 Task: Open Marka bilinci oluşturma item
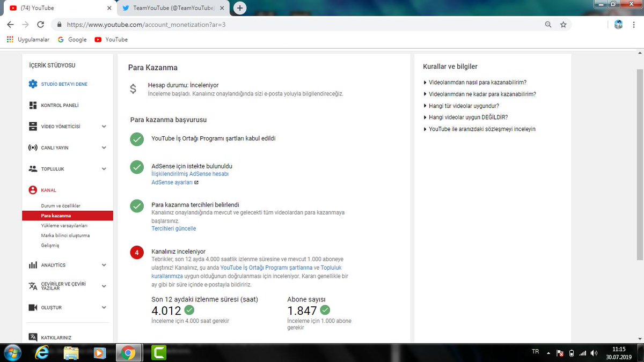(65, 235)
